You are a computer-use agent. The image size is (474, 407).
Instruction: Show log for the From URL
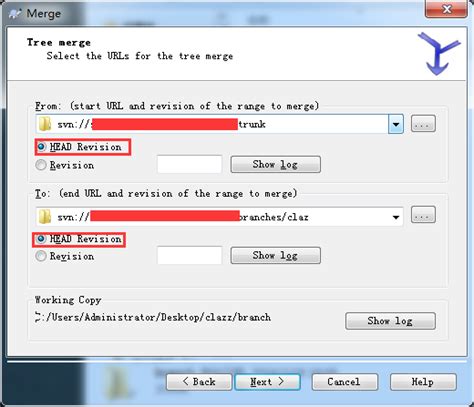pos(276,164)
